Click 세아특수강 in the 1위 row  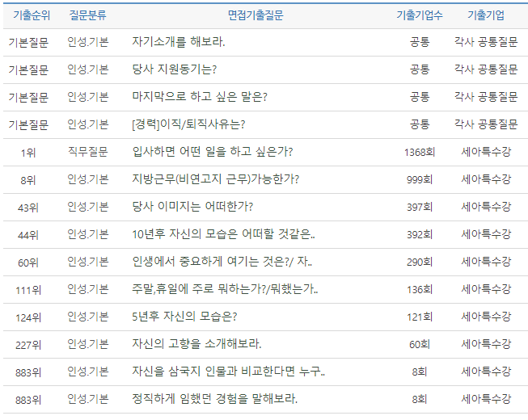click(x=485, y=152)
